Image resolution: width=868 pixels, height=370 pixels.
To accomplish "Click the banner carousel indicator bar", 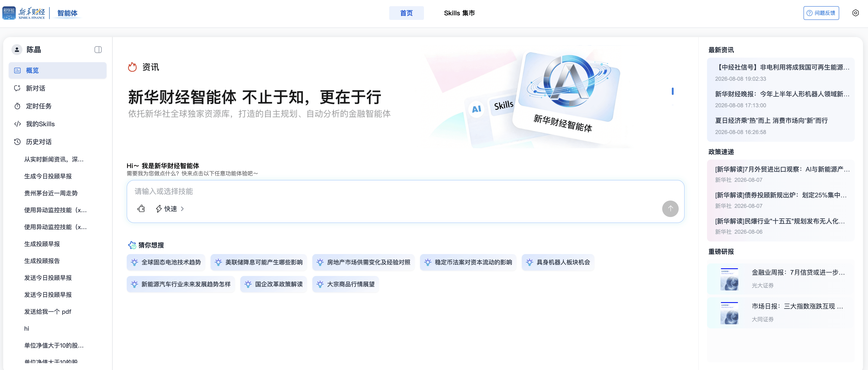I will (672, 91).
